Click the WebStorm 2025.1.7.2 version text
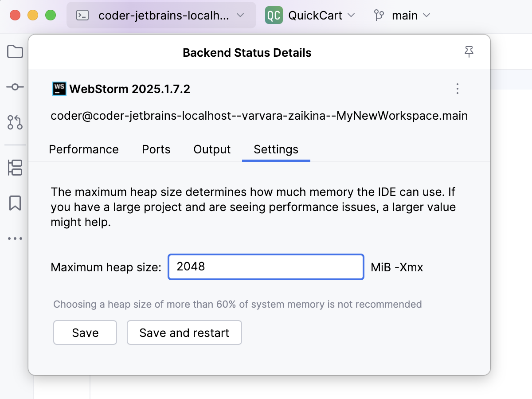The image size is (532, 399). [130, 89]
